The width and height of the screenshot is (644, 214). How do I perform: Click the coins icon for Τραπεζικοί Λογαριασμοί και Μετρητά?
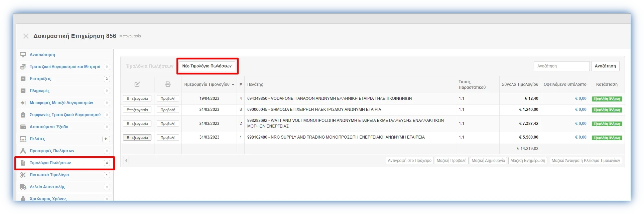coord(23,67)
